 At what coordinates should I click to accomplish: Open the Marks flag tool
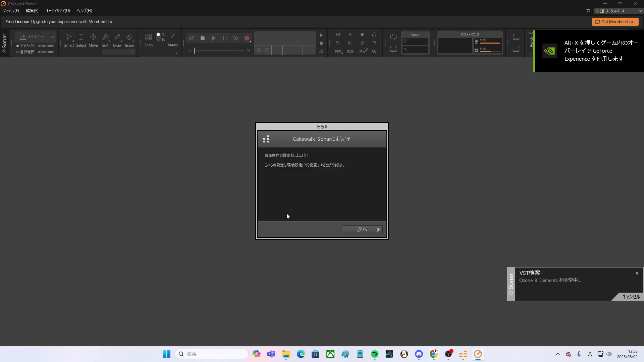pos(173,40)
